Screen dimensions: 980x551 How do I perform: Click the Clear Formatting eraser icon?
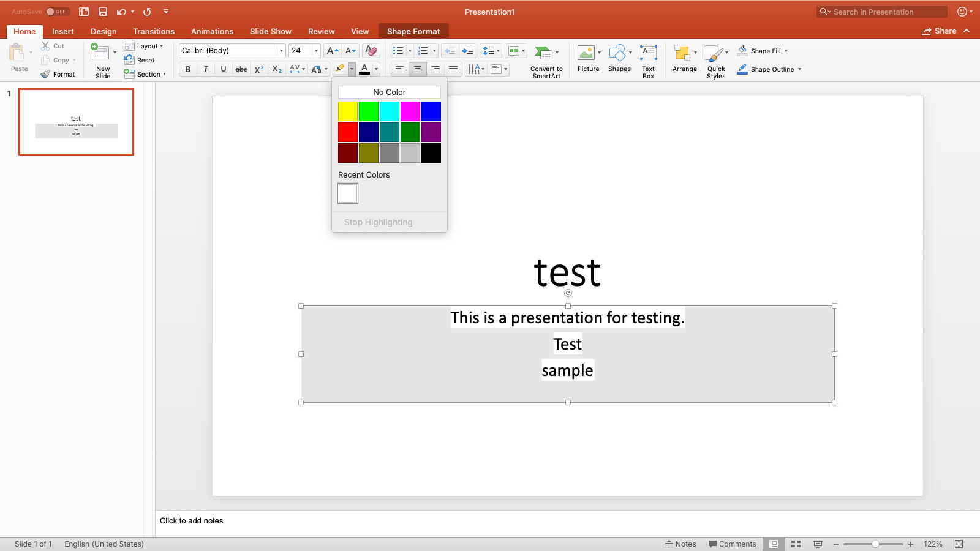pyautogui.click(x=371, y=51)
